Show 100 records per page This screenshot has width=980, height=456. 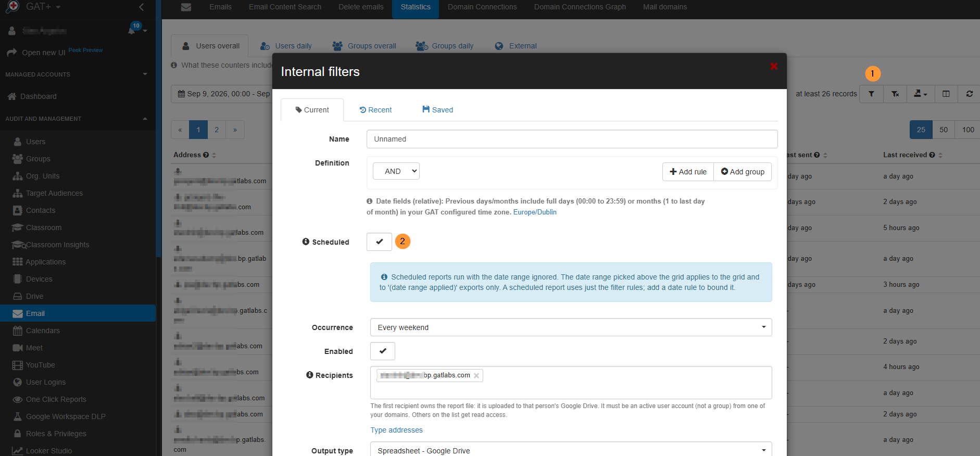pyautogui.click(x=968, y=130)
